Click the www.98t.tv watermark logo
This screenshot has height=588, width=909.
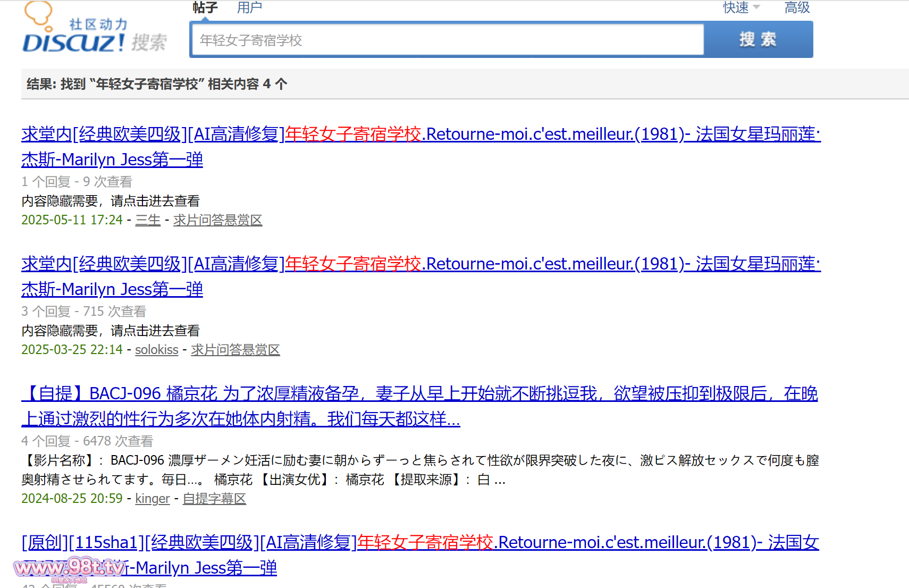tap(69, 569)
